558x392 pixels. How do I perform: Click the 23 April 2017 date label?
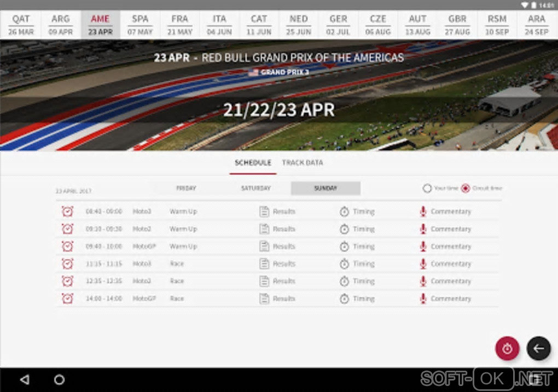click(x=73, y=191)
